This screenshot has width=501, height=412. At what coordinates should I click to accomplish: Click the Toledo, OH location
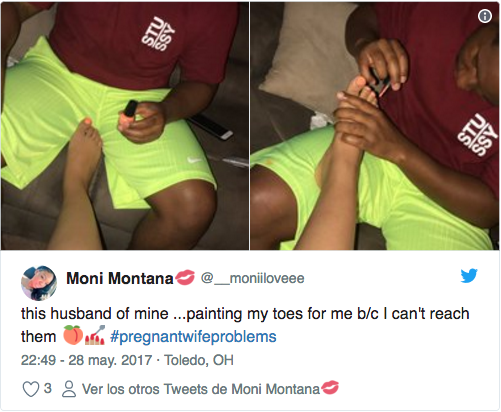pos(199,360)
